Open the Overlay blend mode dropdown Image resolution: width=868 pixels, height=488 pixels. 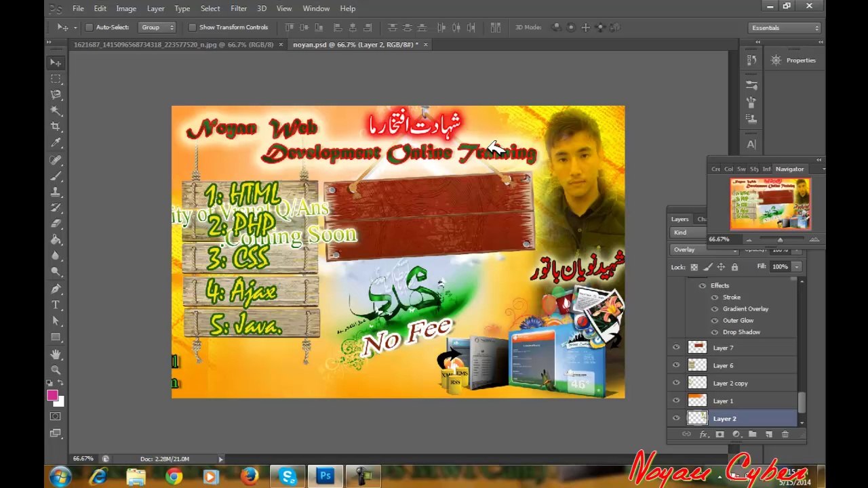[705, 249]
